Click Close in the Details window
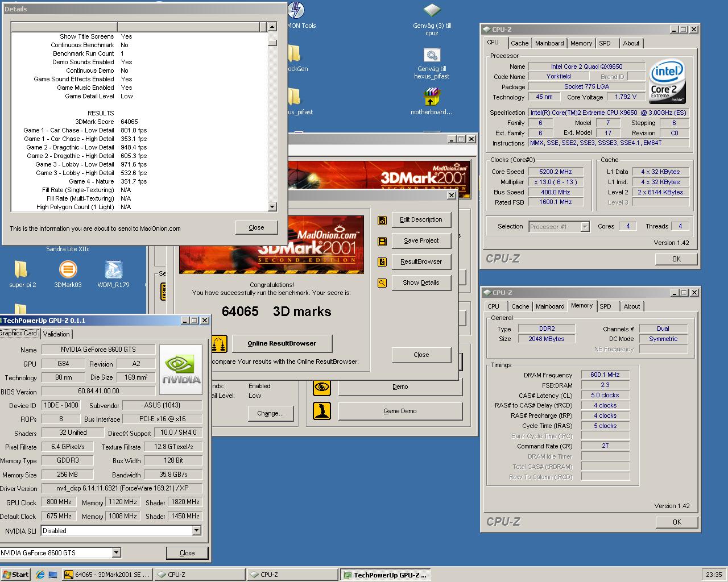The width and height of the screenshot is (728, 582). pyautogui.click(x=257, y=227)
